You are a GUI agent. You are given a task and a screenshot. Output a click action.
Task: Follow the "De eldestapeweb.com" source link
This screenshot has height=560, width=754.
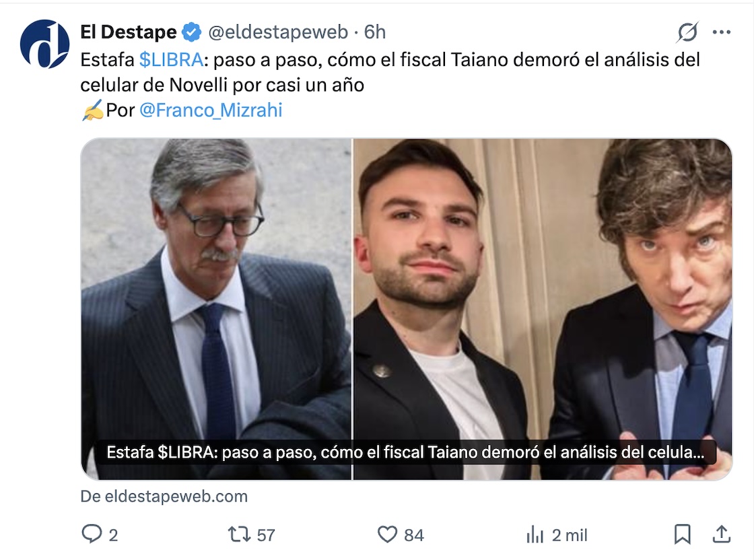point(164,497)
